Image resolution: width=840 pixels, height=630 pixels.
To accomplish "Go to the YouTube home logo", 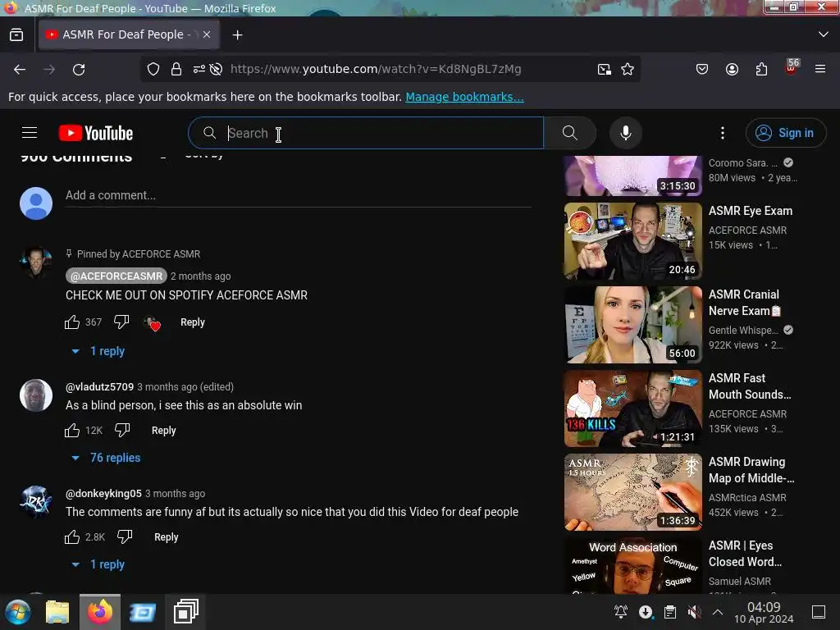I will pyautogui.click(x=96, y=133).
